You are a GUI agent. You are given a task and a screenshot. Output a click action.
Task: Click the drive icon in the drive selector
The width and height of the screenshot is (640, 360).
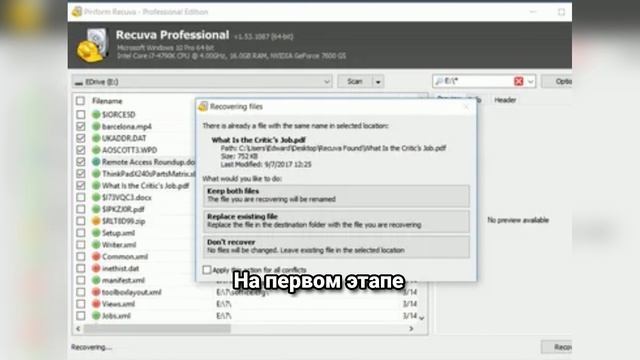[x=79, y=83]
